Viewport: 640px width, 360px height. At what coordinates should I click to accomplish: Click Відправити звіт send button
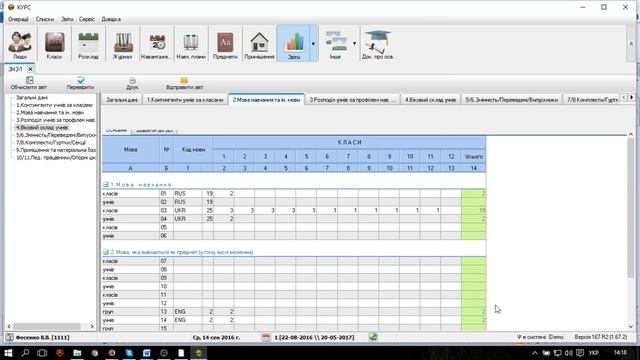(x=184, y=83)
